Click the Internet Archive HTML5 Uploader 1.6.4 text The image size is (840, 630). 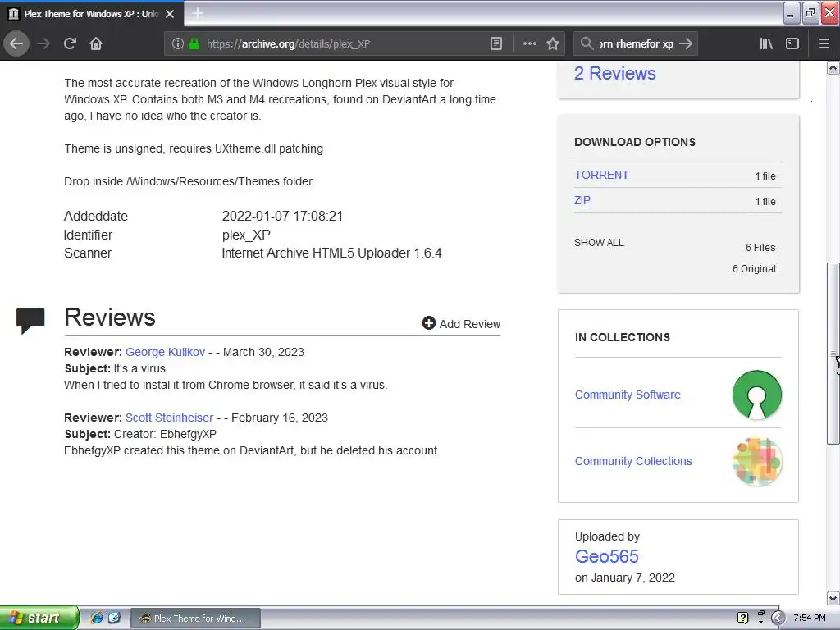(x=331, y=253)
